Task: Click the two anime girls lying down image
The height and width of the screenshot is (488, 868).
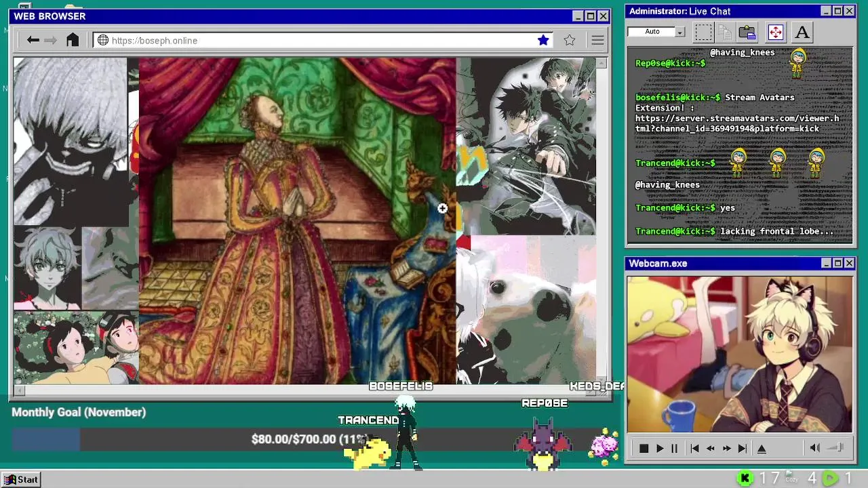Action: pos(76,348)
